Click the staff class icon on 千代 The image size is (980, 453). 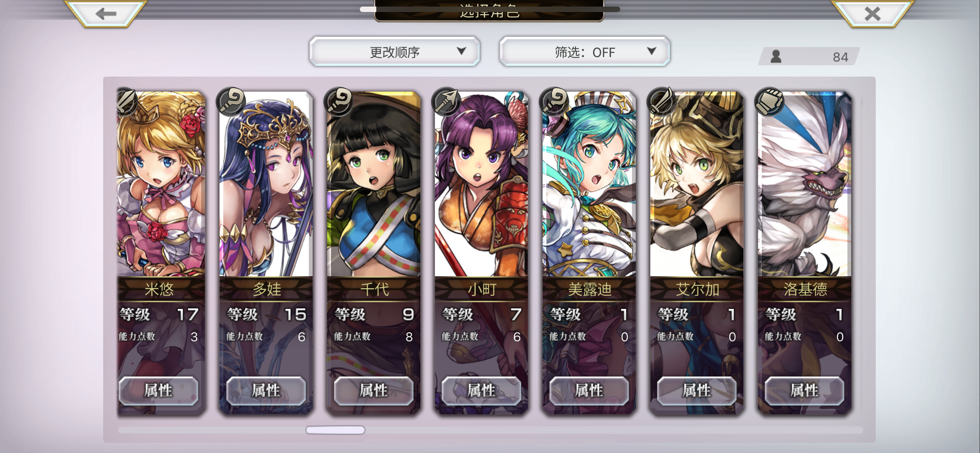(x=339, y=101)
